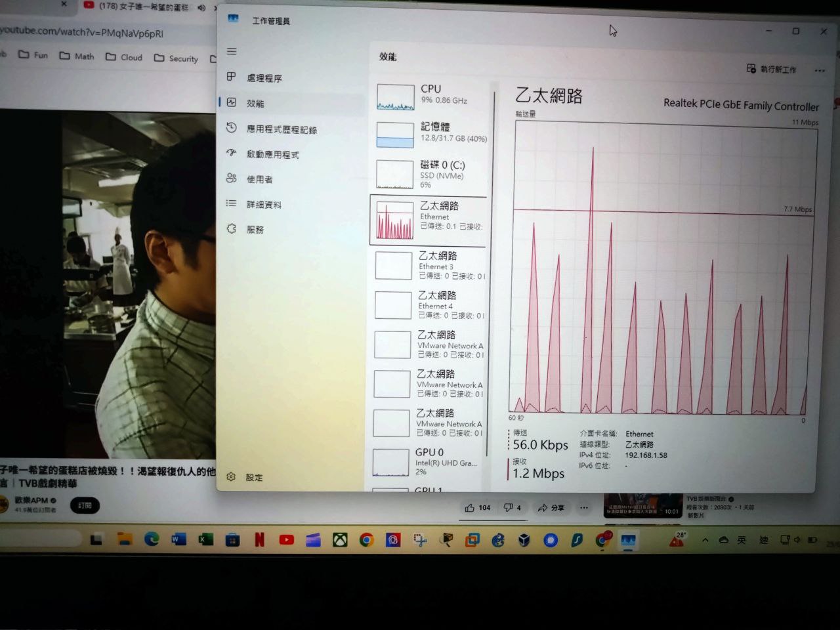This screenshot has width=840, height=630.
Task: Click the YouTube video player in the browser
Action: pos(108,283)
